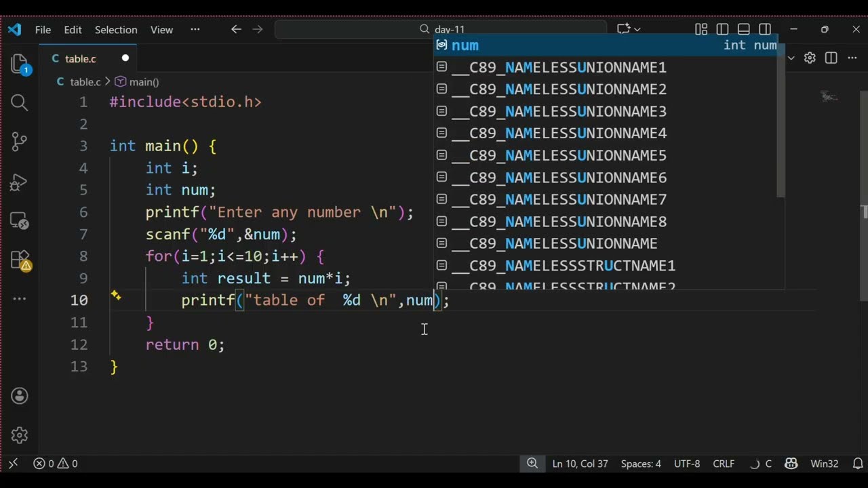Place cursor on return 0; line

point(184,344)
